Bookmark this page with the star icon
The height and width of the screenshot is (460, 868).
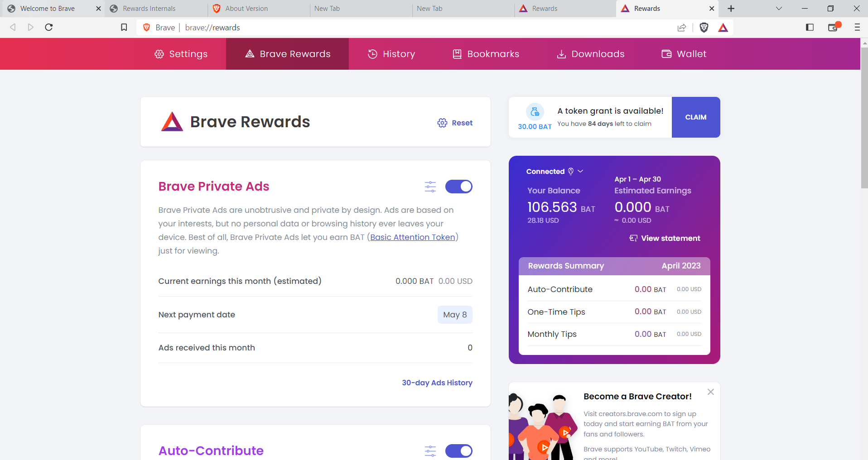(124, 27)
